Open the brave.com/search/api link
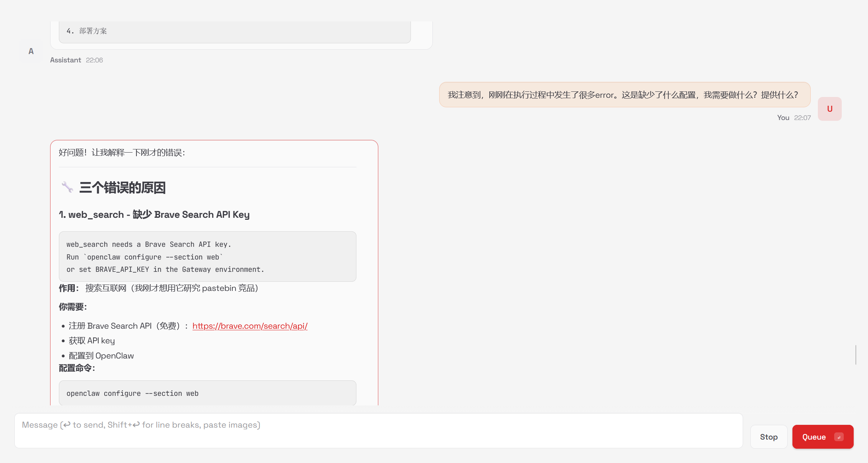Image resolution: width=868 pixels, height=463 pixels. (250, 326)
